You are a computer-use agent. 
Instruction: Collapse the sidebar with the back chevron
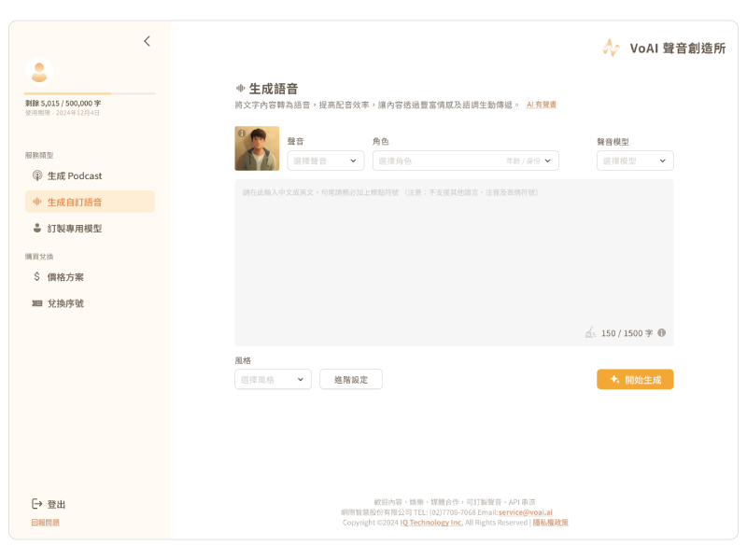[x=147, y=41]
